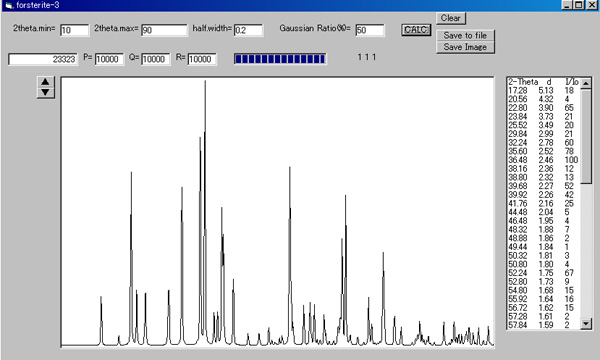Click the P= value field
The width and height of the screenshot is (600, 360).
[x=109, y=59]
